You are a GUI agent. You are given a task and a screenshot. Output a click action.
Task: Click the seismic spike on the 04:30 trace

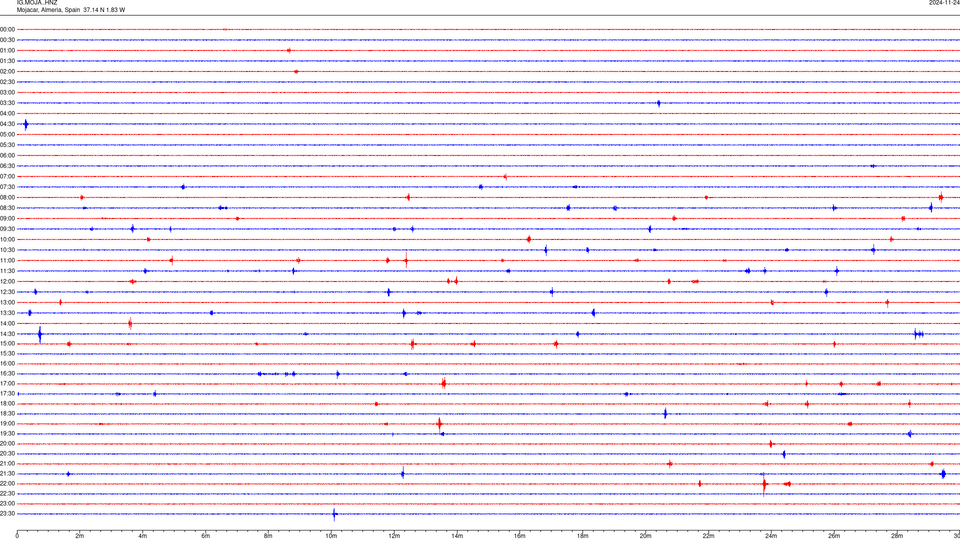point(26,125)
